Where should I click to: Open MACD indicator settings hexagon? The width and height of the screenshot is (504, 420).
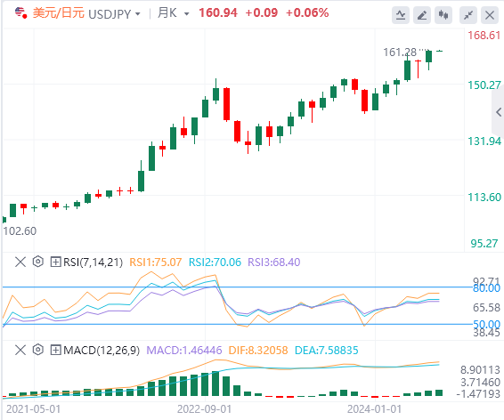pyautogui.click(x=38, y=350)
